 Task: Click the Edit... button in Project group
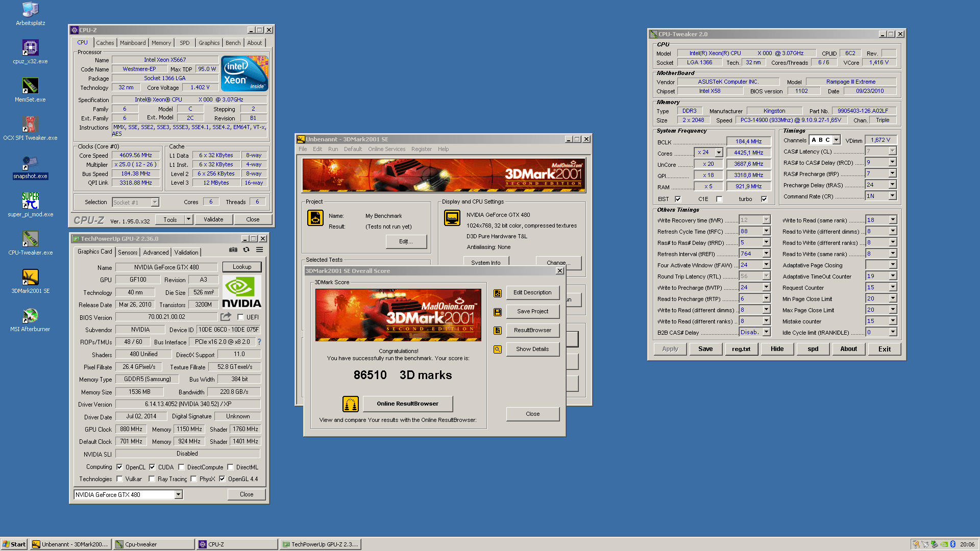(406, 241)
